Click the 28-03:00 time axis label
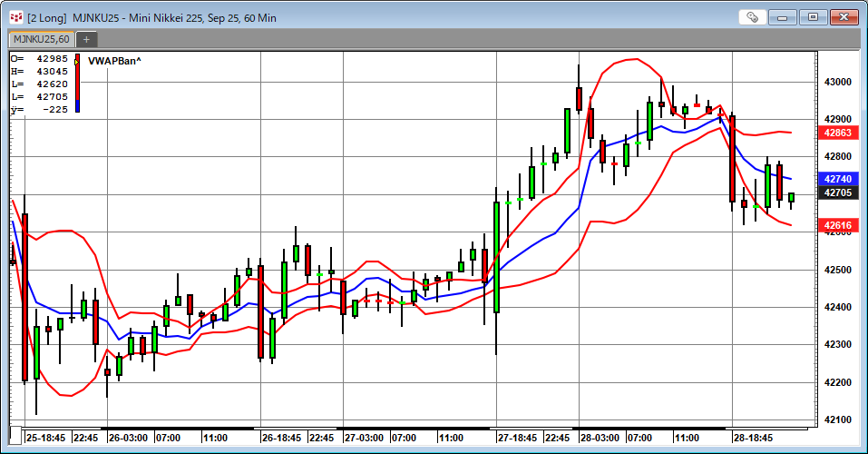The width and height of the screenshot is (868, 454). click(600, 438)
